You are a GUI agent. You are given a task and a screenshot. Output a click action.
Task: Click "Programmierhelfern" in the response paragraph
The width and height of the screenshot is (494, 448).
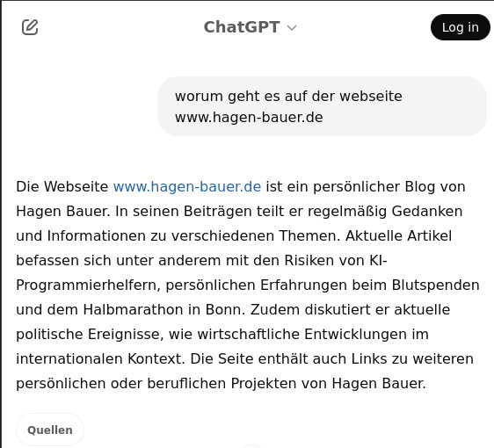pyautogui.click(x=88, y=285)
